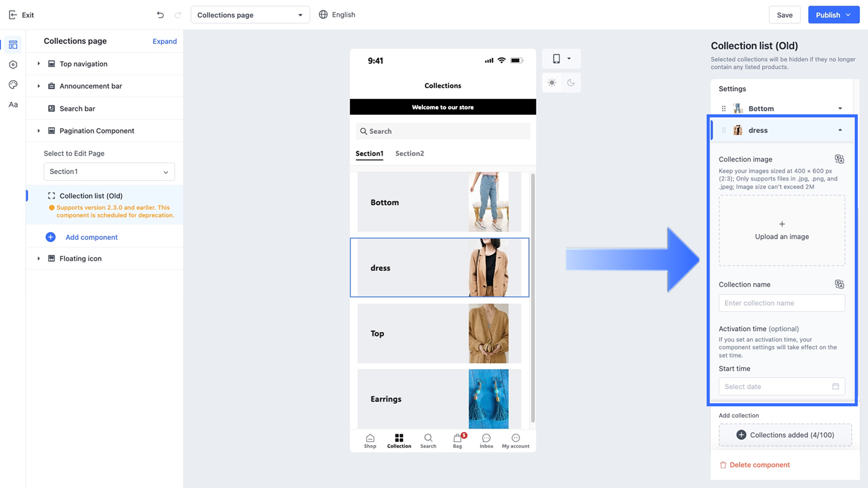
Task: Open the page layout sidebar icon
Action: [x=13, y=45]
